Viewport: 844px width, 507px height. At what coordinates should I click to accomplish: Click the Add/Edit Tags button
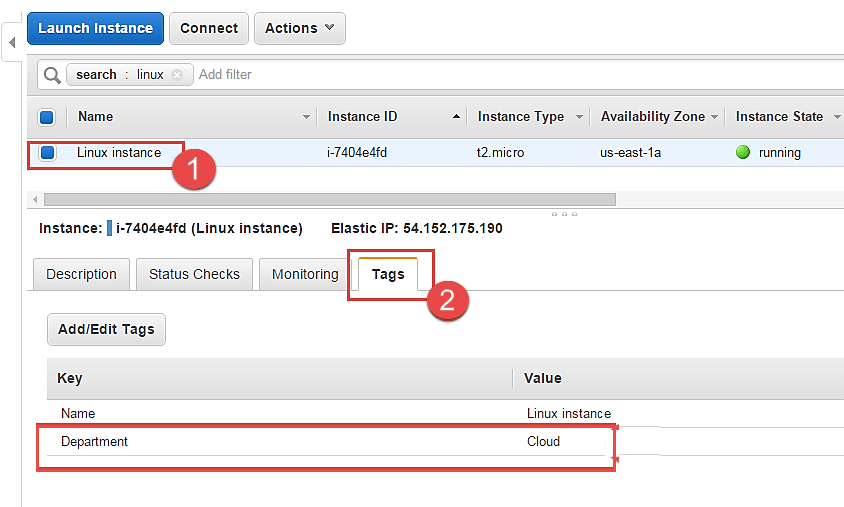tap(106, 329)
